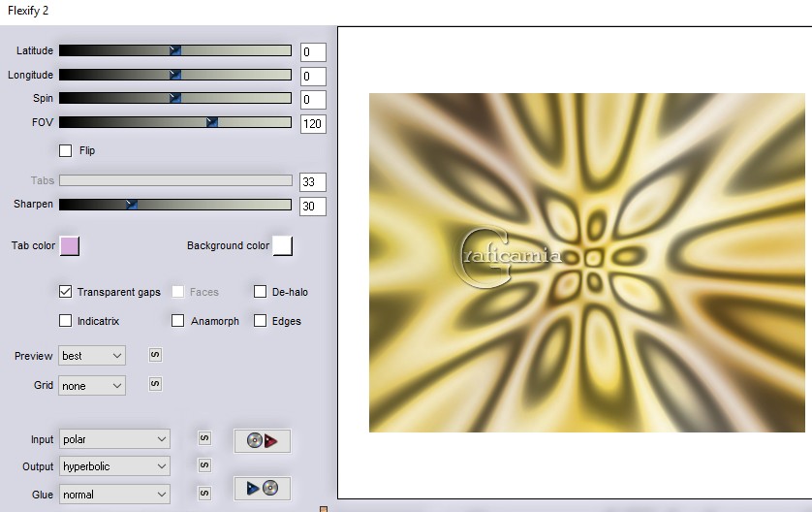The height and width of the screenshot is (512, 812).
Task: Click the FOV slider handle
Action: [x=212, y=122]
